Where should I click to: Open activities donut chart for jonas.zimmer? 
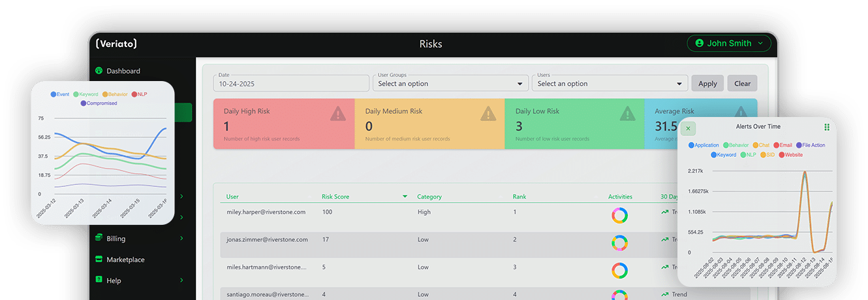pyautogui.click(x=619, y=243)
